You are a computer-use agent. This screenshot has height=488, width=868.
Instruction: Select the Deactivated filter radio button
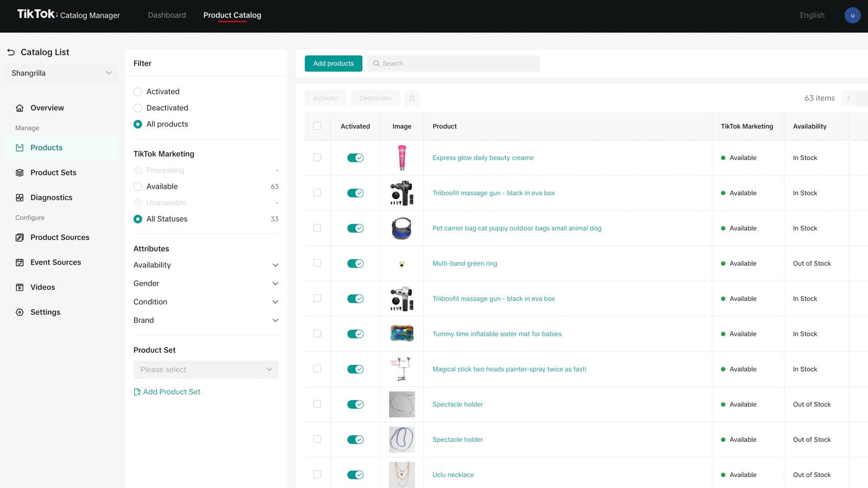pos(138,108)
